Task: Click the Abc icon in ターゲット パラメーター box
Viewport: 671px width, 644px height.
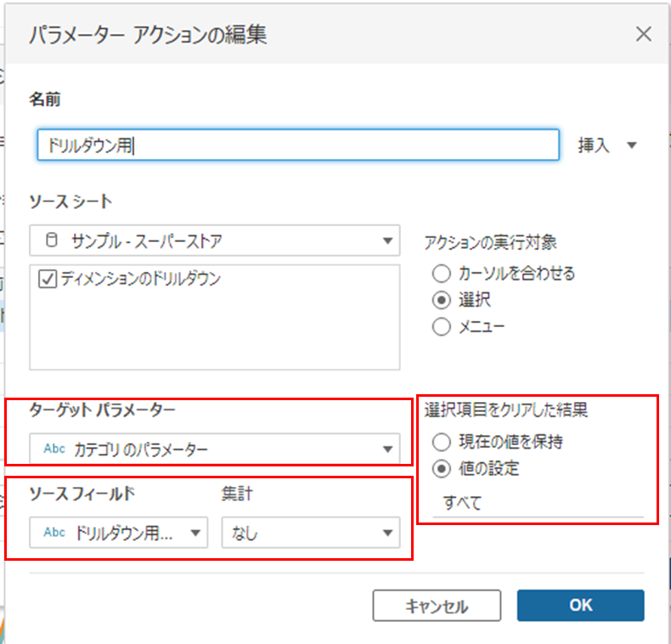Action: click(x=54, y=449)
